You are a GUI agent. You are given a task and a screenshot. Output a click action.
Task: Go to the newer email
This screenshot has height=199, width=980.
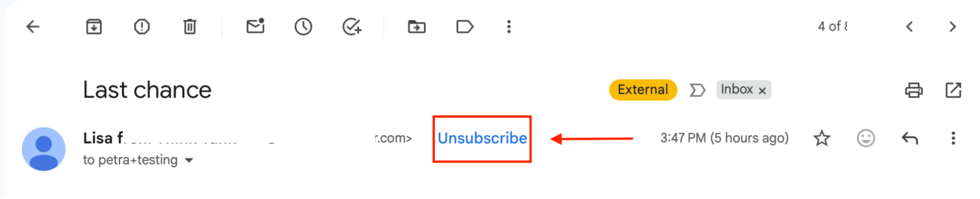click(x=909, y=26)
